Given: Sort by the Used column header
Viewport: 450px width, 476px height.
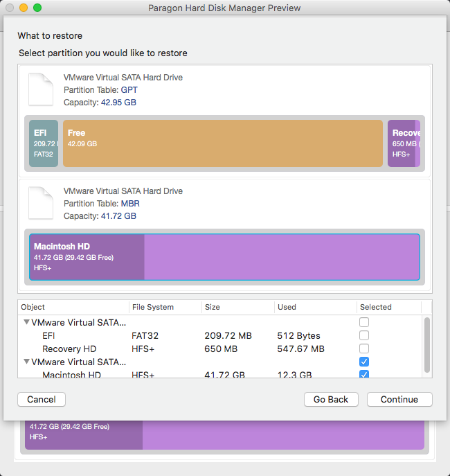Looking at the screenshot, I should coord(316,307).
